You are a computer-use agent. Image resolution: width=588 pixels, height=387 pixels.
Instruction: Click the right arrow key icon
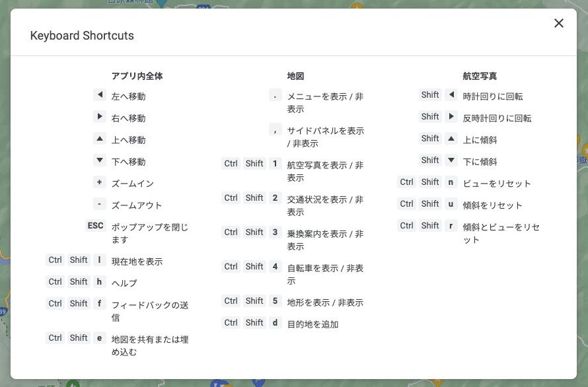[99, 118]
